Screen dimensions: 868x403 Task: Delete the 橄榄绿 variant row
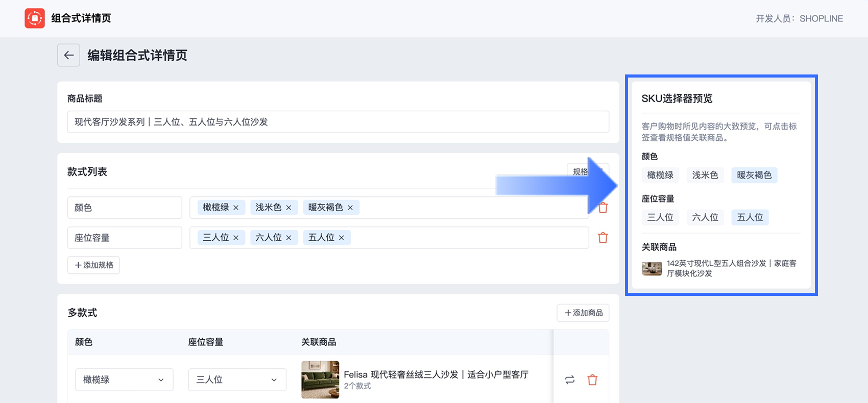coord(592,380)
